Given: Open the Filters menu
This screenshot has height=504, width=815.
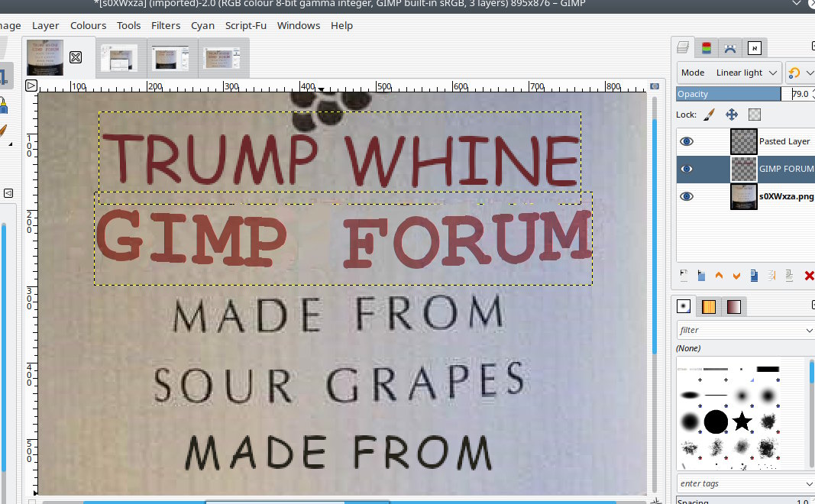Looking at the screenshot, I should (x=165, y=25).
